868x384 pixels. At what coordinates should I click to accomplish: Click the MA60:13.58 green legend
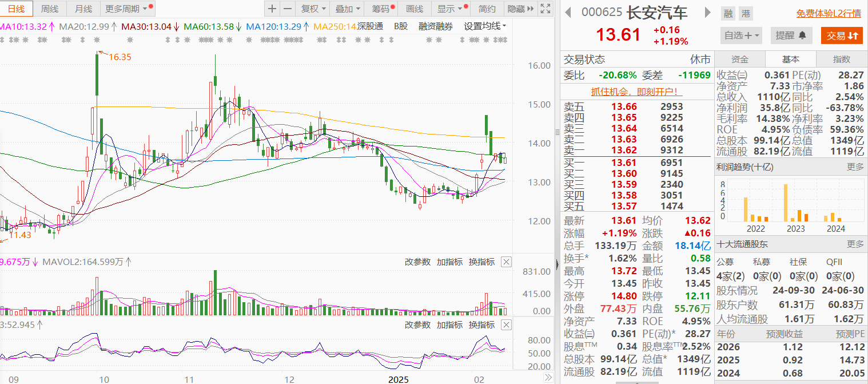213,26
